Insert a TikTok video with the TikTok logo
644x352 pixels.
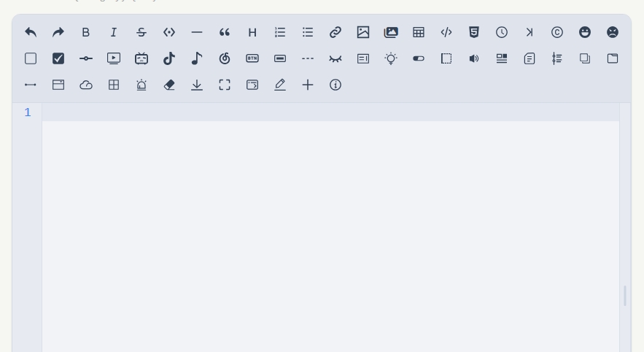169,58
